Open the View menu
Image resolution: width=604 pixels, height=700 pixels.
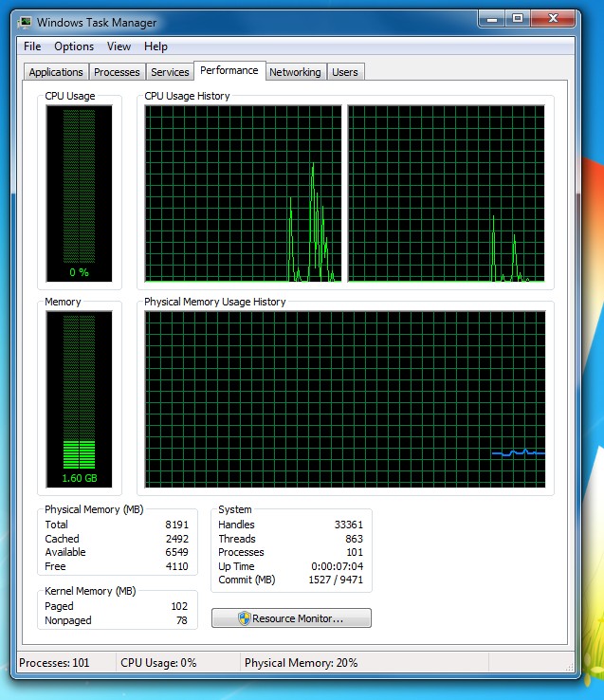pyautogui.click(x=119, y=46)
